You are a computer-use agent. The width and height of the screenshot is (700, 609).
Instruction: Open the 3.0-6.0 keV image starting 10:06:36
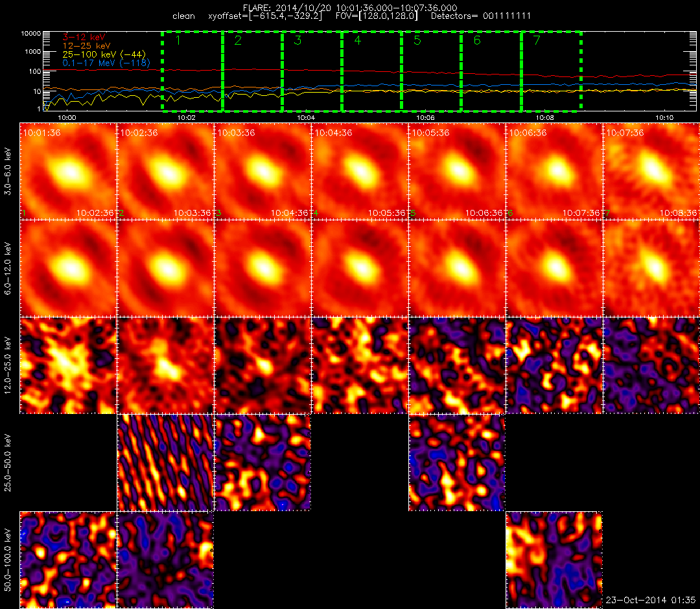coord(554,171)
